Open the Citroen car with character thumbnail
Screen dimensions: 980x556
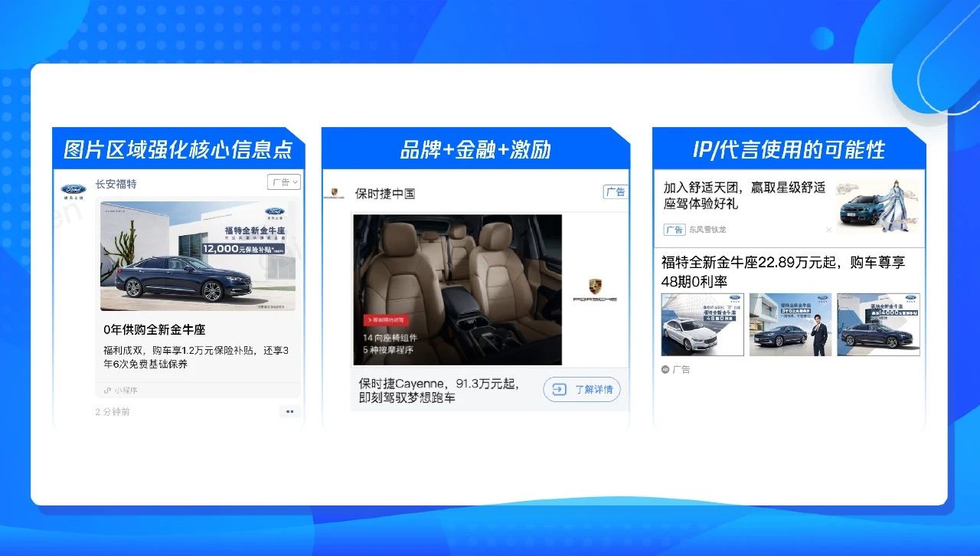coord(877,205)
